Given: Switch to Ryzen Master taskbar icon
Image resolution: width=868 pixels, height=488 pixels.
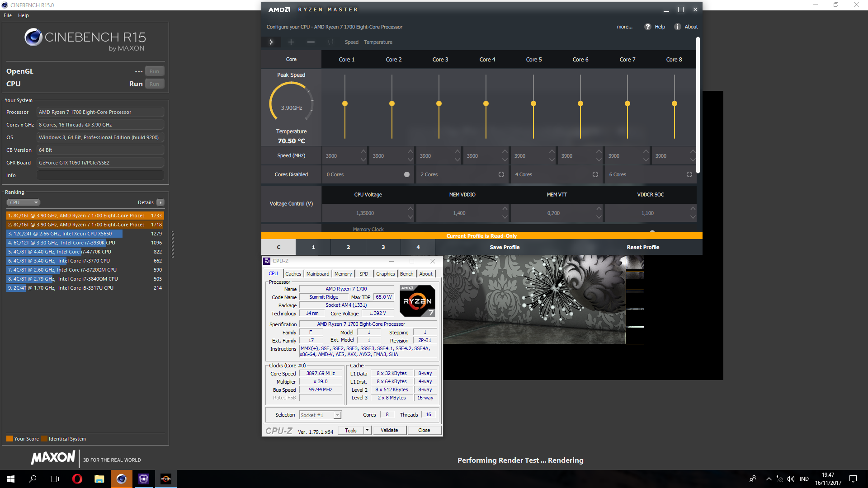Looking at the screenshot, I should 166,479.
